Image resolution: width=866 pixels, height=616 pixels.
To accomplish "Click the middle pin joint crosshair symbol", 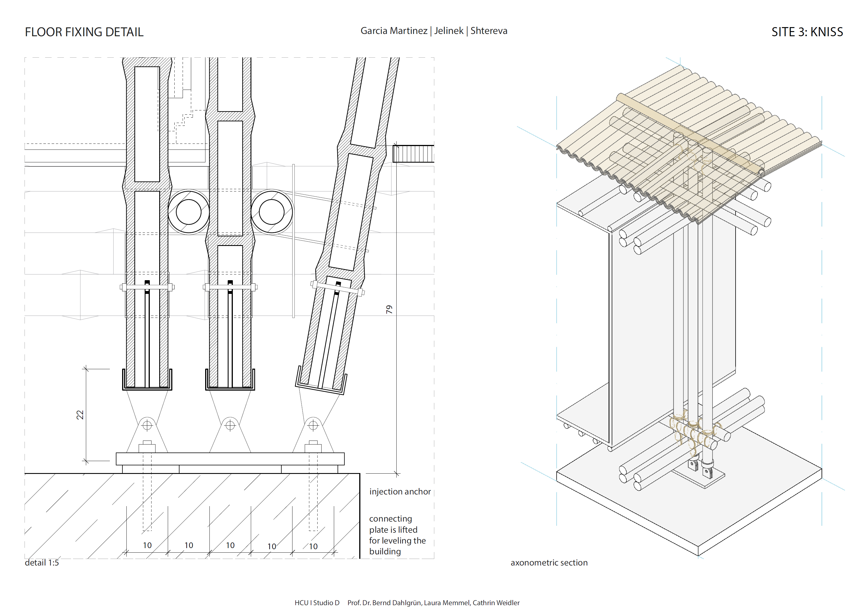I will [230, 426].
